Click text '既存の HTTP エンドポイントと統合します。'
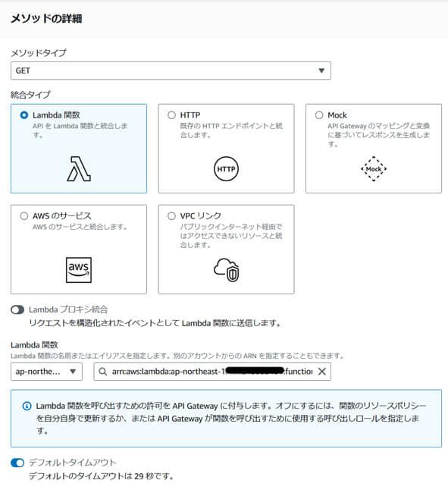Screen dimensions: 448x493 click(x=231, y=130)
